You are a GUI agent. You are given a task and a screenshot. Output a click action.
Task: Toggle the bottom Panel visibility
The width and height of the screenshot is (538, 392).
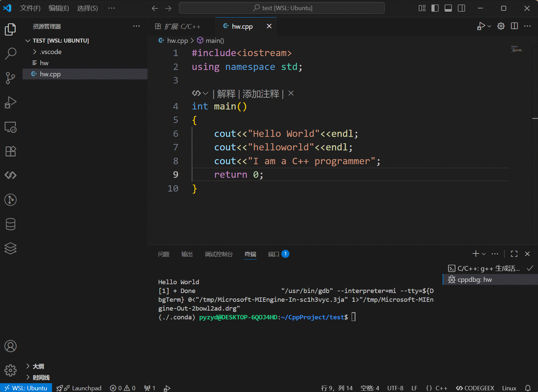[x=448, y=8]
